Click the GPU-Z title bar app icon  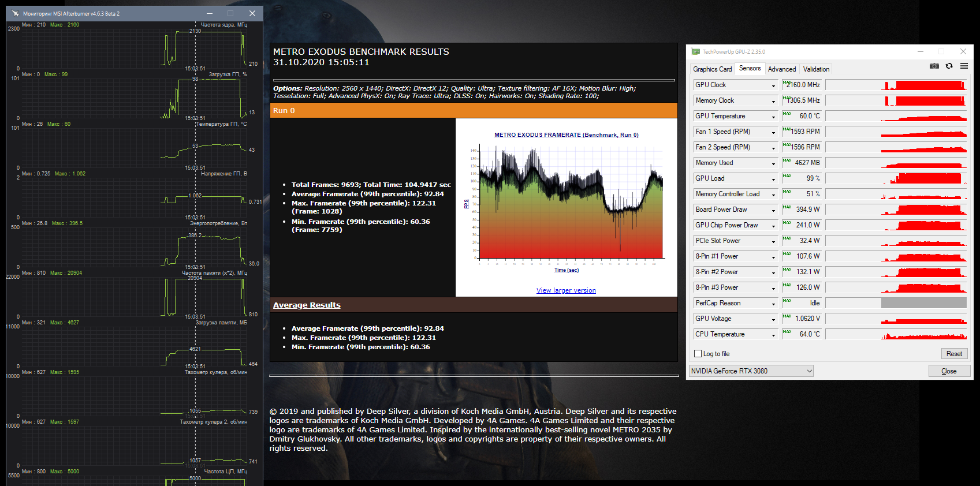pos(695,51)
